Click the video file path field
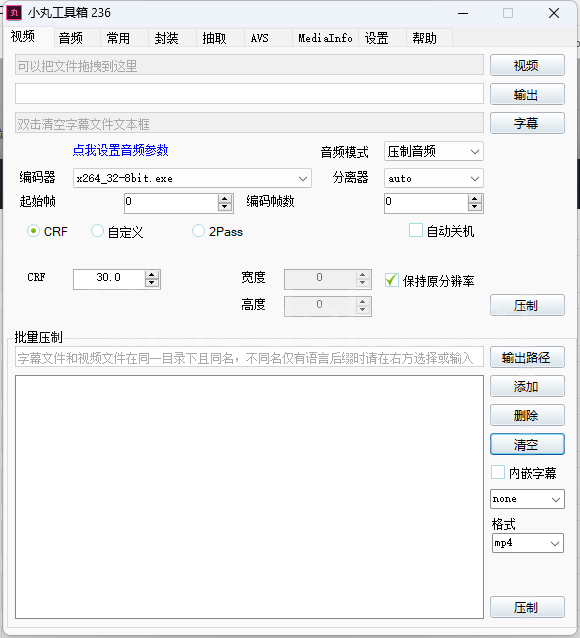The height and width of the screenshot is (638, 580). point(249,65)
